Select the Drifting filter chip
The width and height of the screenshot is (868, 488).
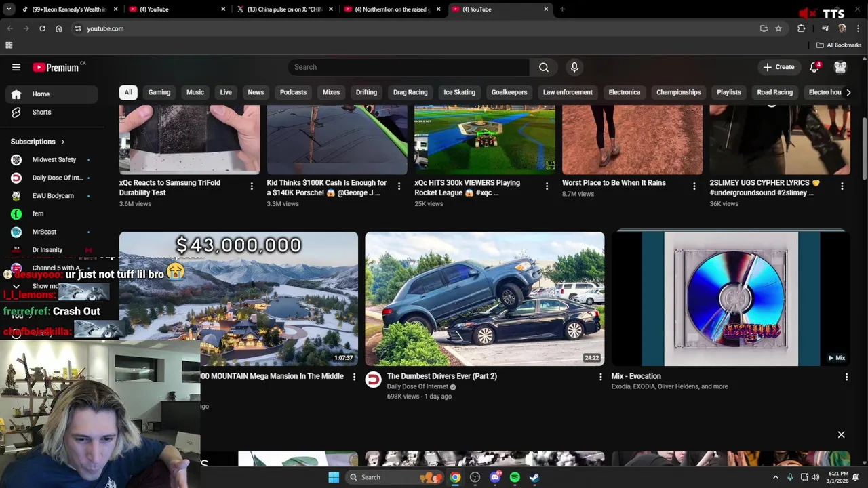[x=366, y=92]
